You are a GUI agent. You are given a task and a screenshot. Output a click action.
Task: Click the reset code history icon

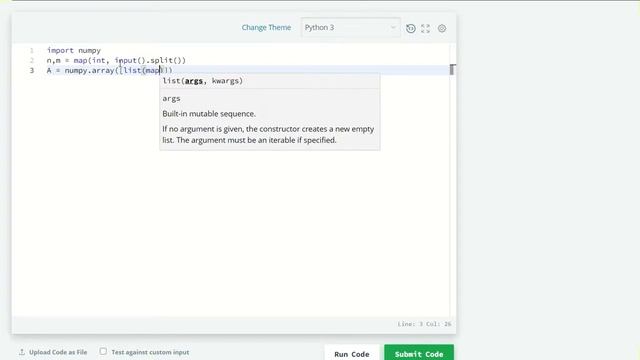click(x=411, y=28)
